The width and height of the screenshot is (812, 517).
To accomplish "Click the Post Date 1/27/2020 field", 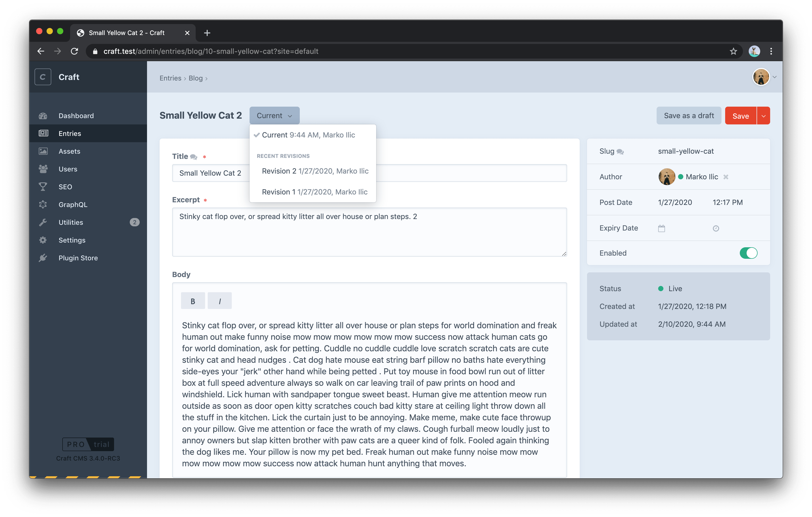I will pyautogui.click(x=675, y=202).
